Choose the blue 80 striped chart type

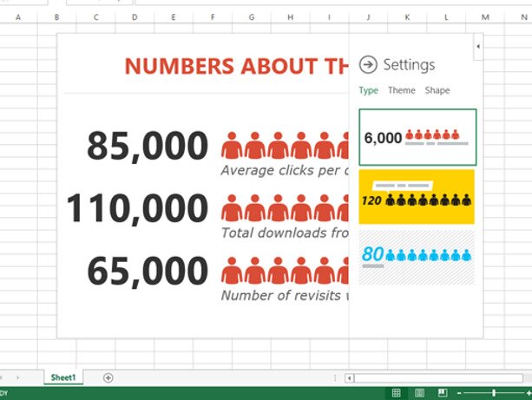[x=417, y=257]
